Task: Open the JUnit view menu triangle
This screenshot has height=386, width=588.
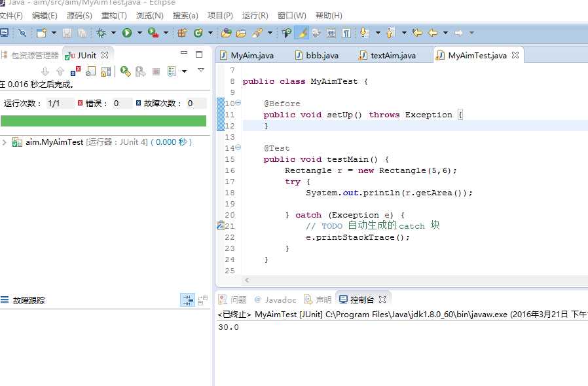Action: (201, 70)
